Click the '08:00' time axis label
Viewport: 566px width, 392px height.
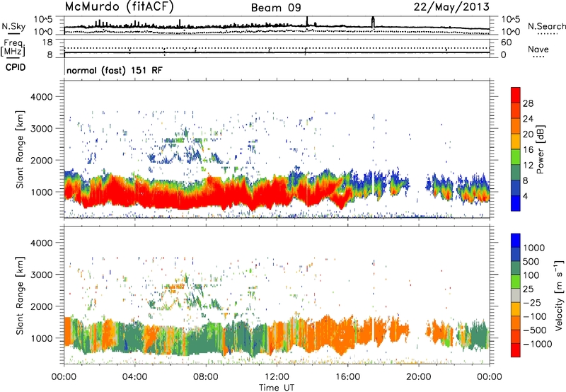click(x=206, y=377)
